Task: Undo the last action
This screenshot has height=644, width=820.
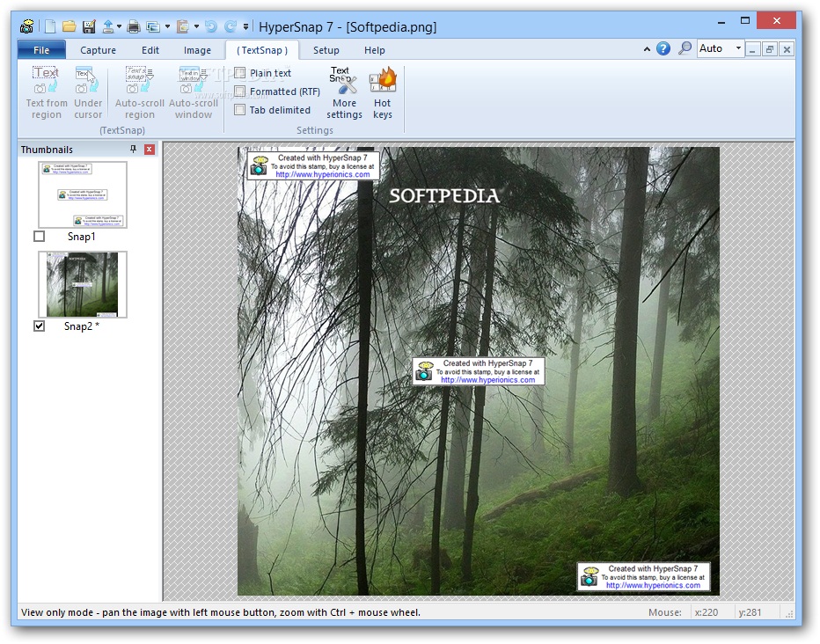Action: point(211,26)
